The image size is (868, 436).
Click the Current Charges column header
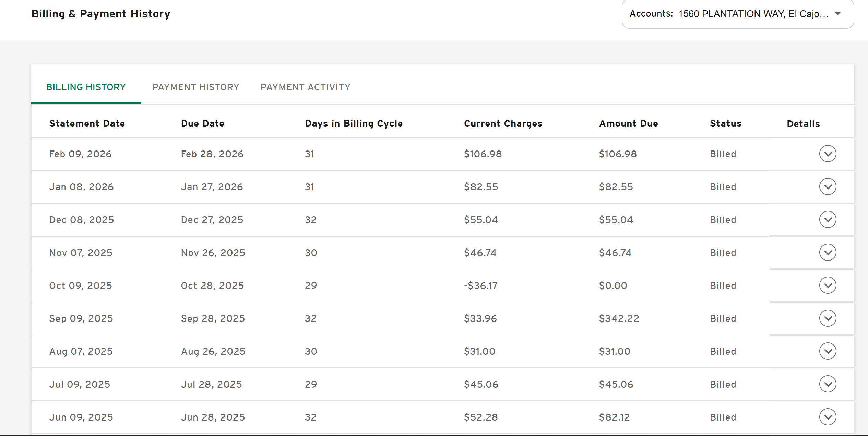[x=503, y=124]
